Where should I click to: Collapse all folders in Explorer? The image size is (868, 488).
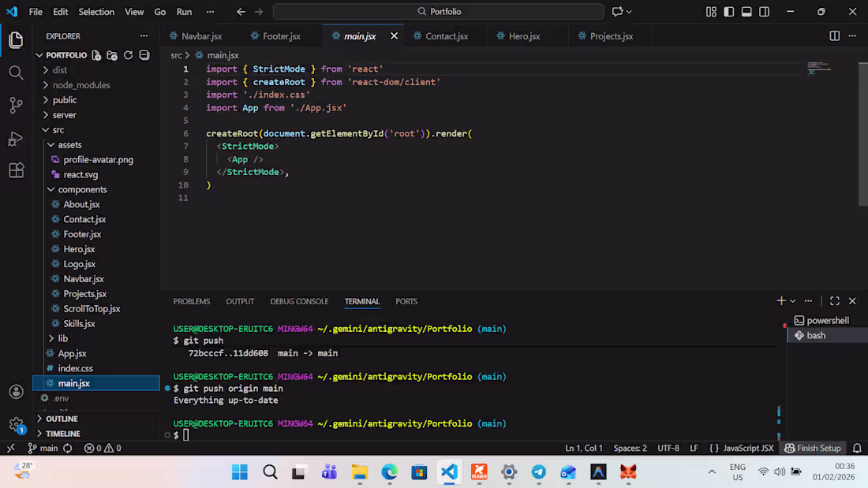144,55
